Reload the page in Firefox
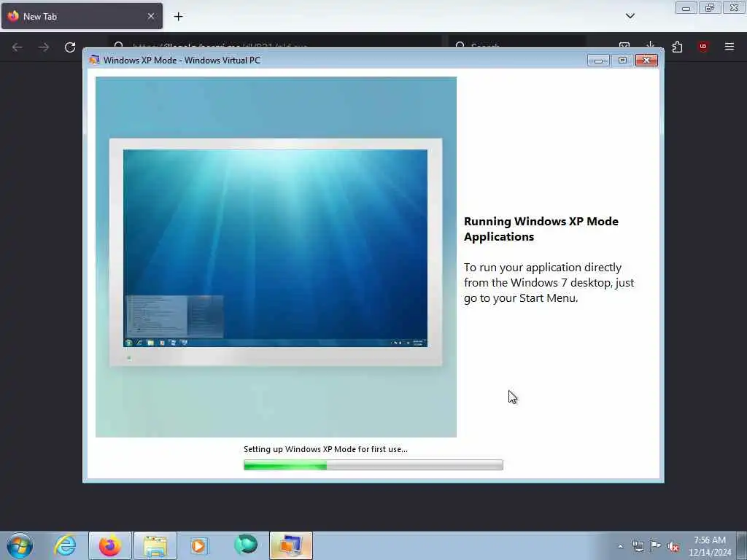Screen dimensions: 747x560 tap(70, 47)
